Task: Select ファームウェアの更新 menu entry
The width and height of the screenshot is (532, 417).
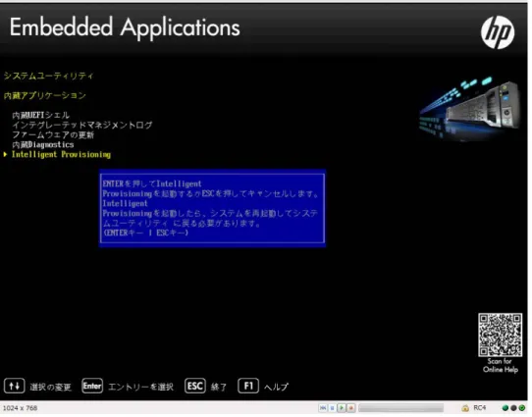Action: 53,135
